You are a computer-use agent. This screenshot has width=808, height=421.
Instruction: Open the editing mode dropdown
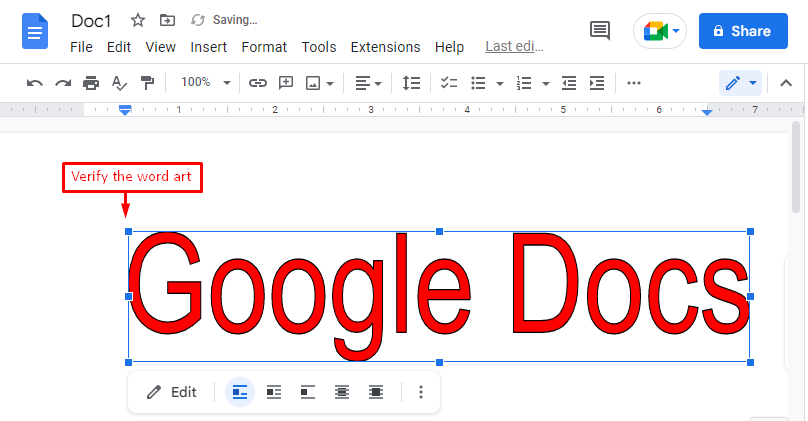740,83
